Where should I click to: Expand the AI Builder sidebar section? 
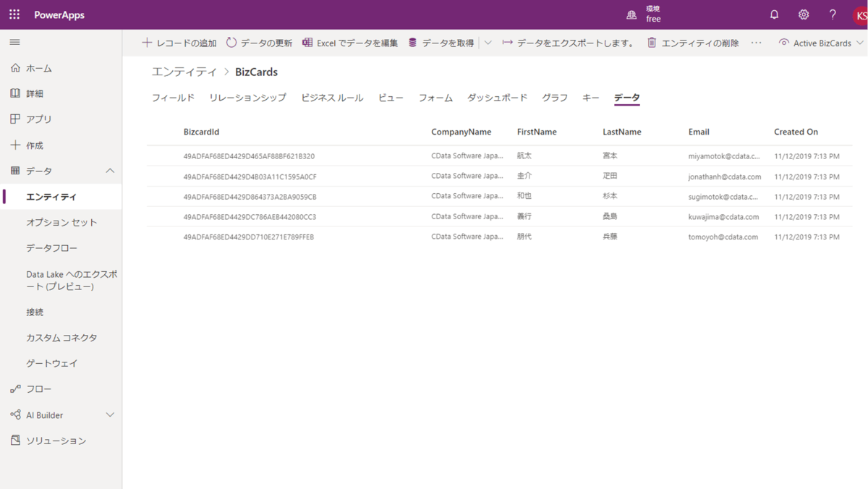click(110, 414)
